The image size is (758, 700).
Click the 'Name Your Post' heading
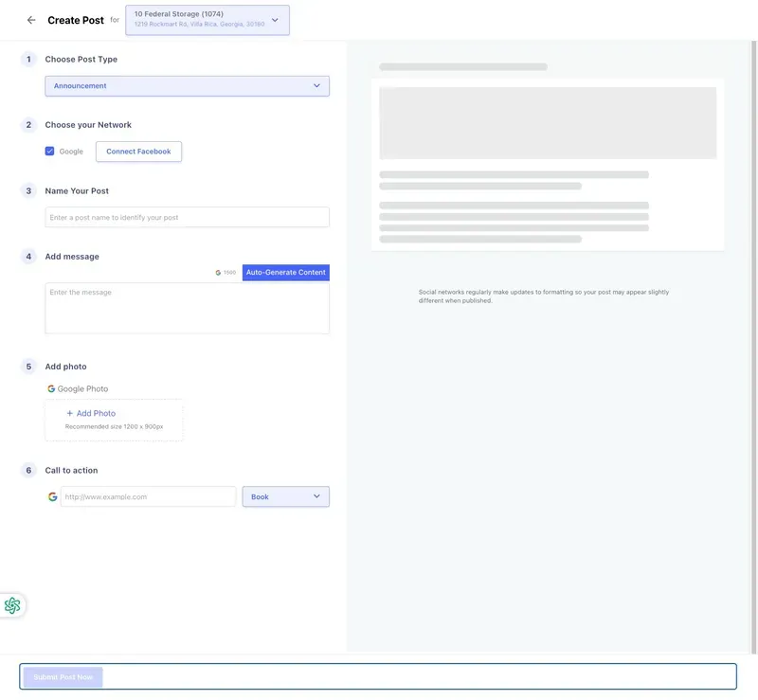[77, 191]
